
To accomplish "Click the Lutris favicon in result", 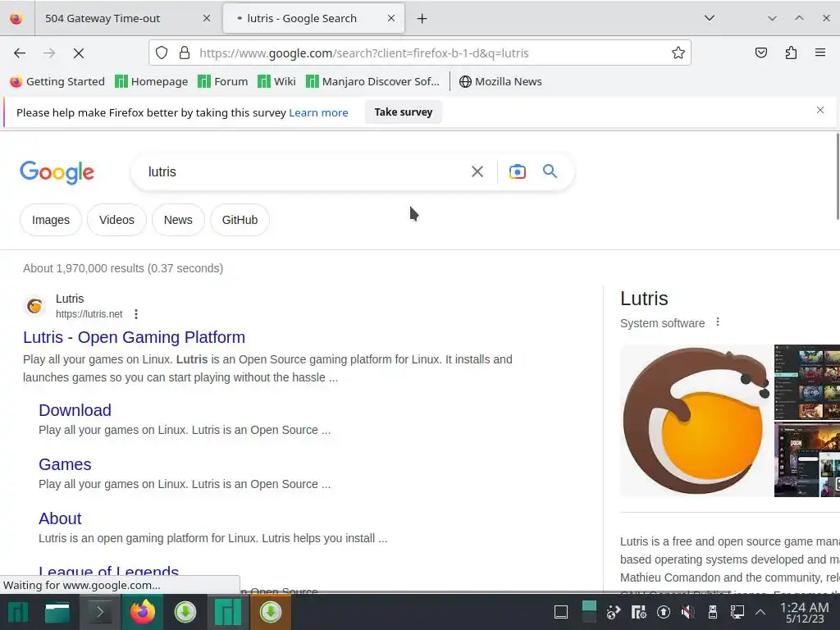I will point(34,306).
